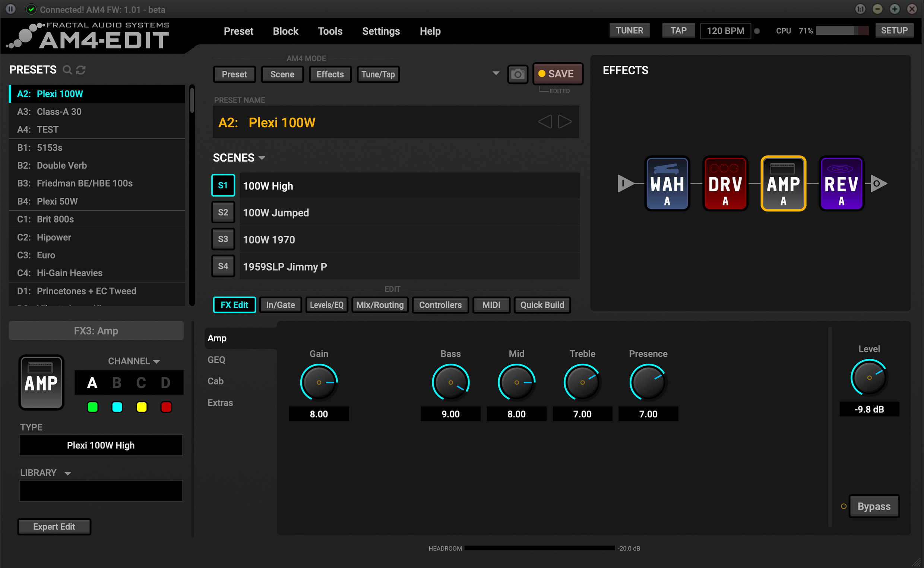This screenshot has height=568, width=924.
Task: Activate scene S3
Action: pos(223,239)
